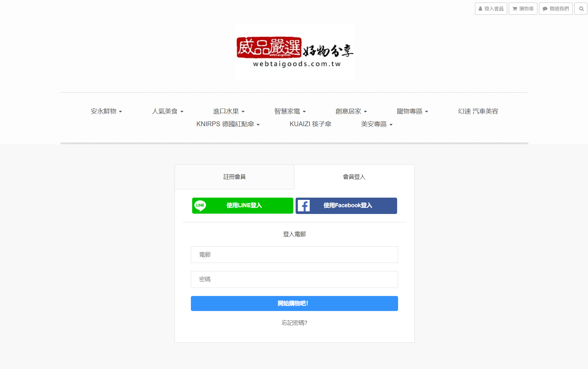Expand the 人氣美食 dropdown

pos(167,111)
